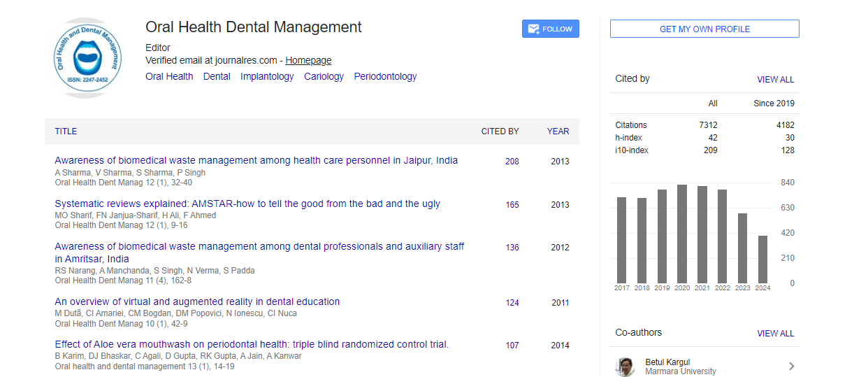Click the 2017 citation bar in chart

click(621, 240)
